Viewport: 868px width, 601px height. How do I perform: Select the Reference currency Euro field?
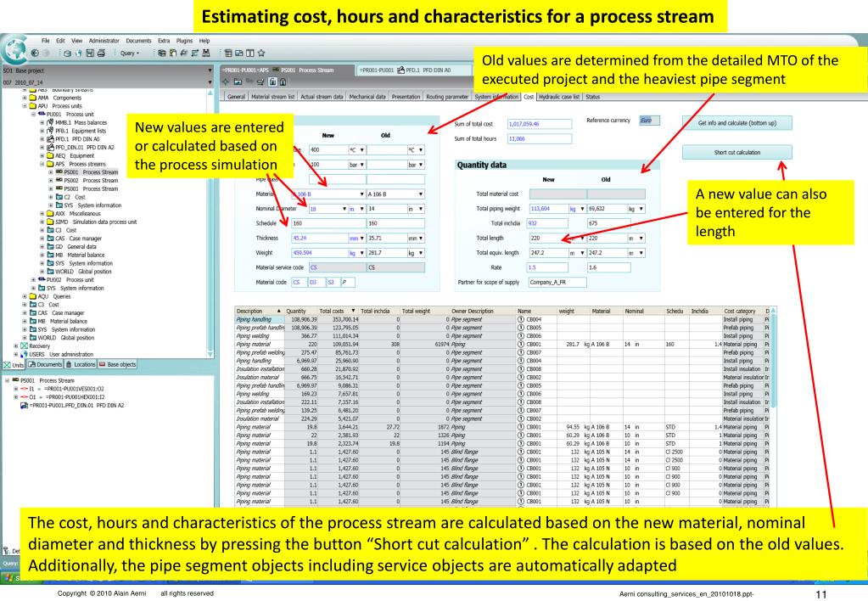tap(649, 121)
